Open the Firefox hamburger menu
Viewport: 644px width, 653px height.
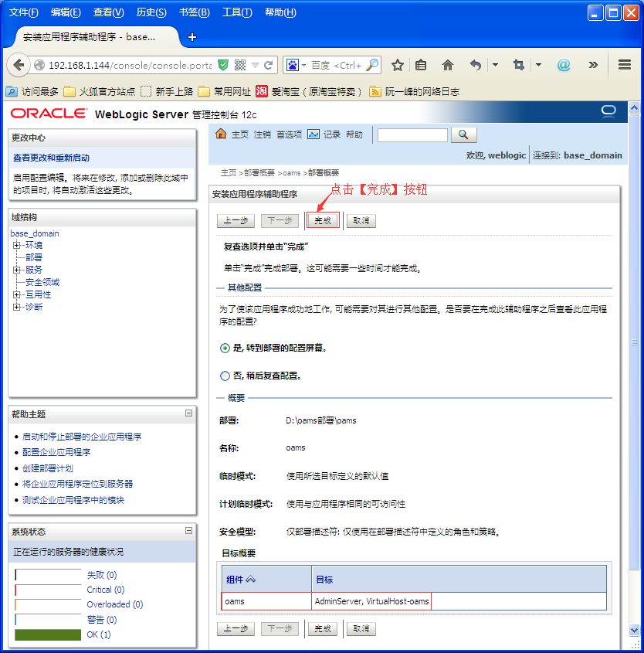(625, 65)
